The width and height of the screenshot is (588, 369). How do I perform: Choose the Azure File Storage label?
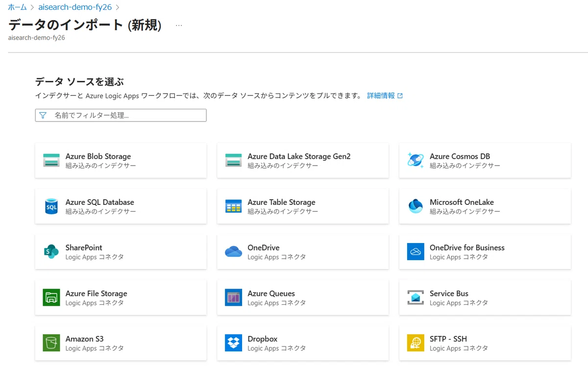tap(96, 294)
